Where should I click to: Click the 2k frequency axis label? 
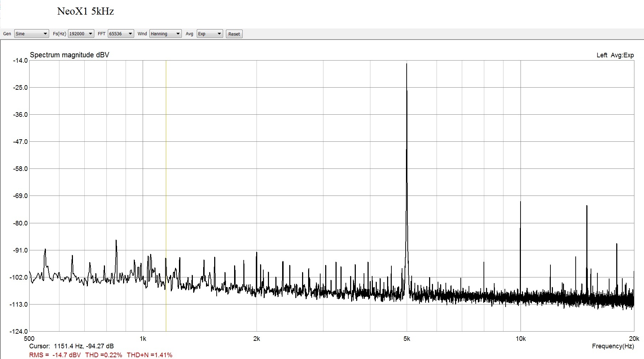(x=257, y=339)
